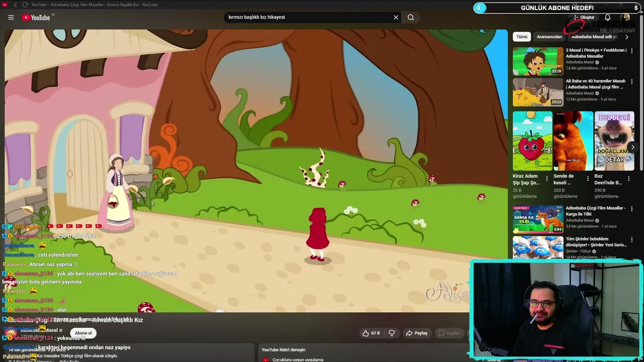Click the Oluştur create button
Screen dimensions: 644x362
(585, 18)
